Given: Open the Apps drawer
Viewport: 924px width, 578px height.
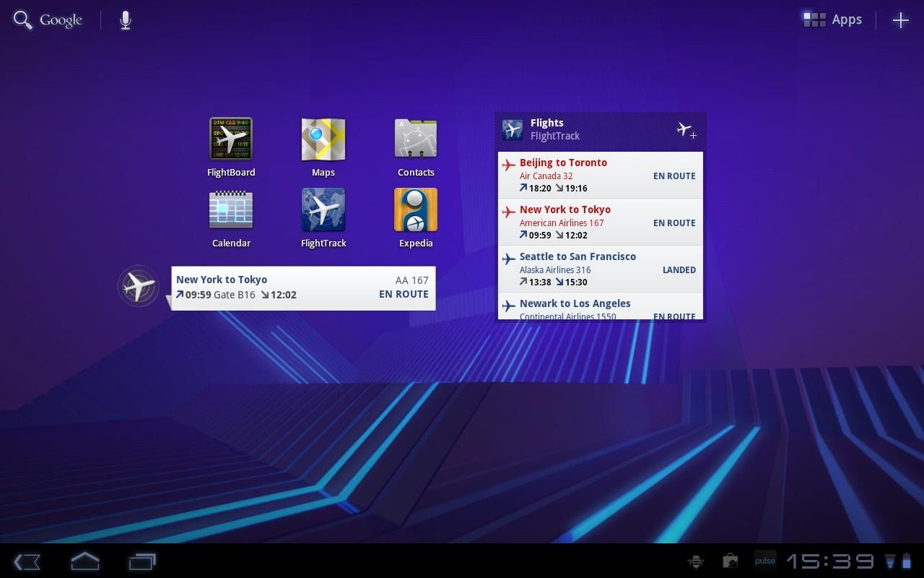Looking at the screenshot, I should [x=832, y=20].
